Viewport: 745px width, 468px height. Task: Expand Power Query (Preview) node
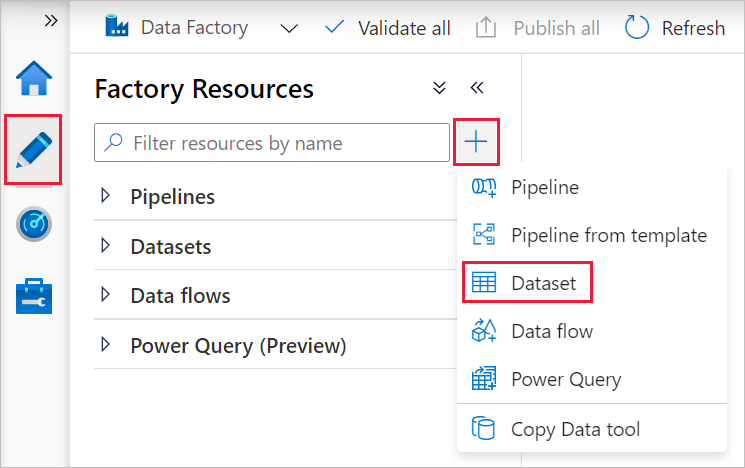(x=106, y=345)
